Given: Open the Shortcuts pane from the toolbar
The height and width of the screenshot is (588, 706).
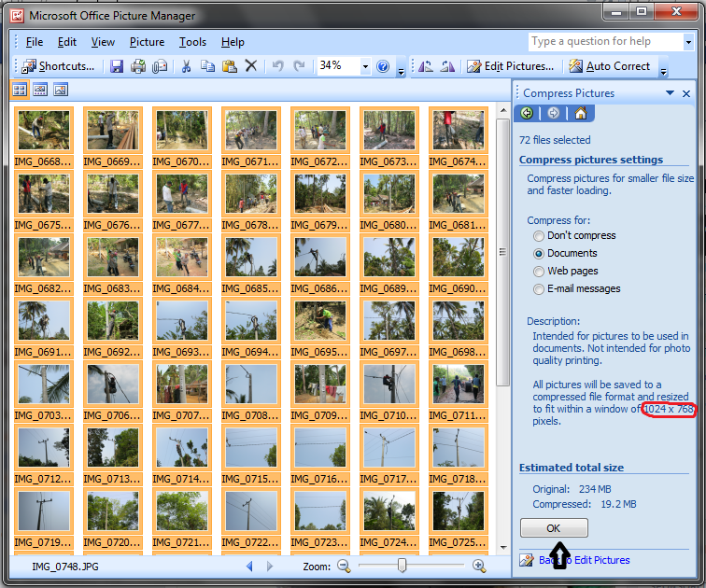Looking at the screenshot, I should pyautogui.click(x=58, y=66).
